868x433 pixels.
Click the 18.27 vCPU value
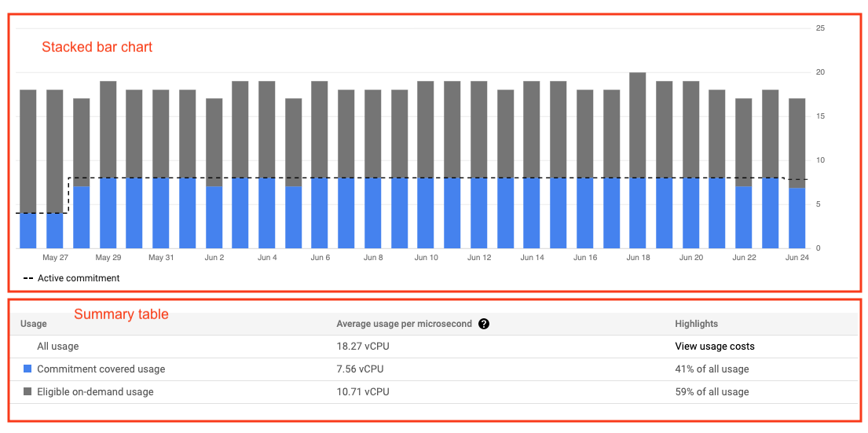click(360, 346)
